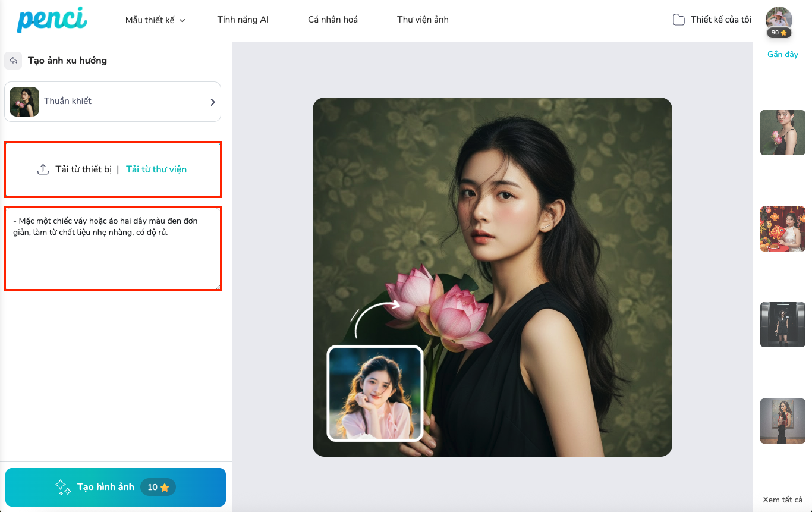
Task: Click the Xem tất cả link
Action: pos(782,500)
